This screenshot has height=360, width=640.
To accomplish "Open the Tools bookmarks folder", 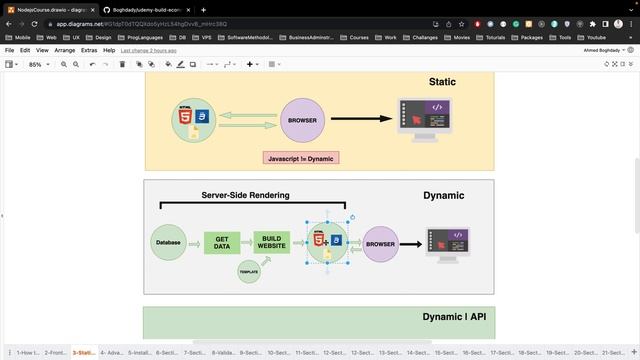I will pos(560,38).
